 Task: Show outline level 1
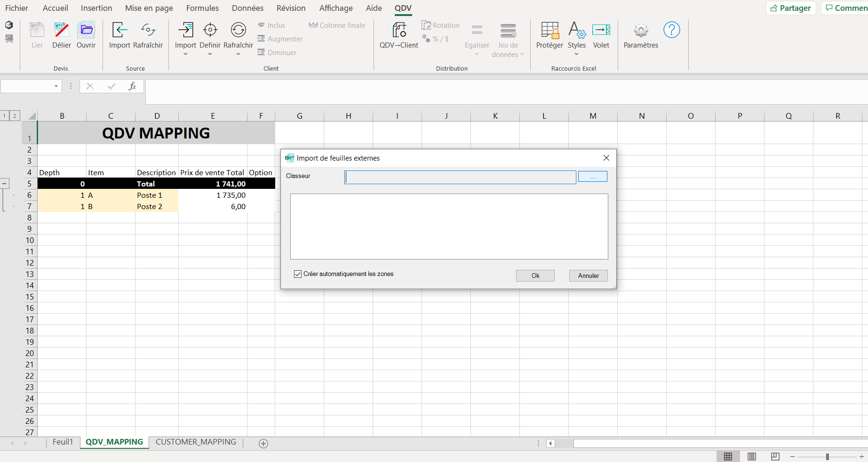[x=4, y=115]
